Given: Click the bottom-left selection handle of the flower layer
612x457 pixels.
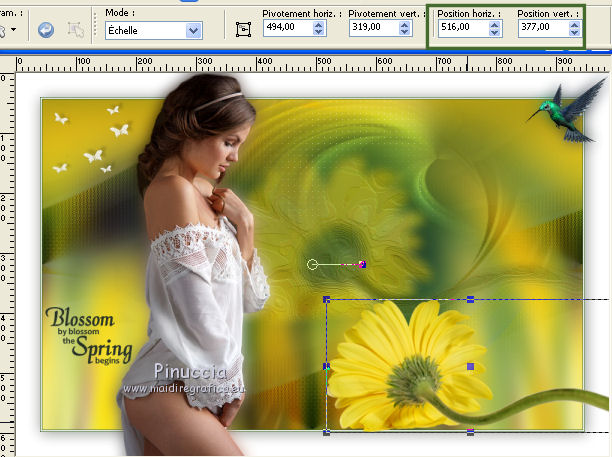Looking at the screenshot, I should pyautogui.click(x=327, y=432).
